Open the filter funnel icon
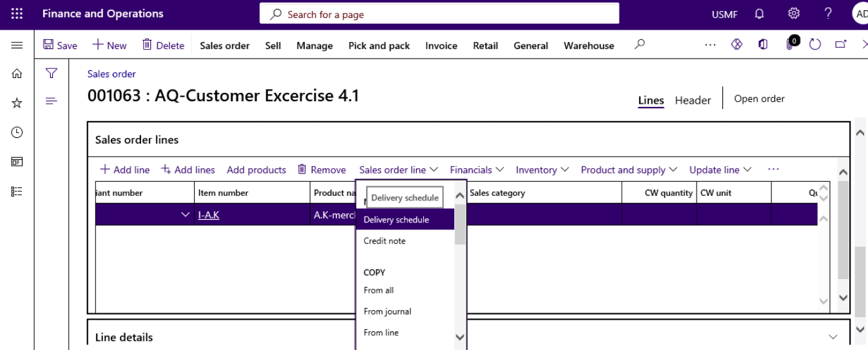This screenshot has height=350, width=868. (x=52, y=73)
